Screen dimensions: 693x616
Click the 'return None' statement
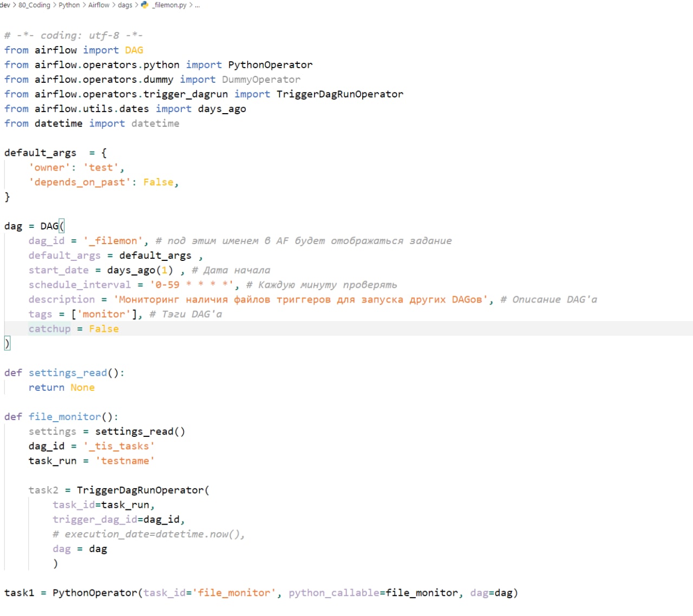[x=62, y=387]
